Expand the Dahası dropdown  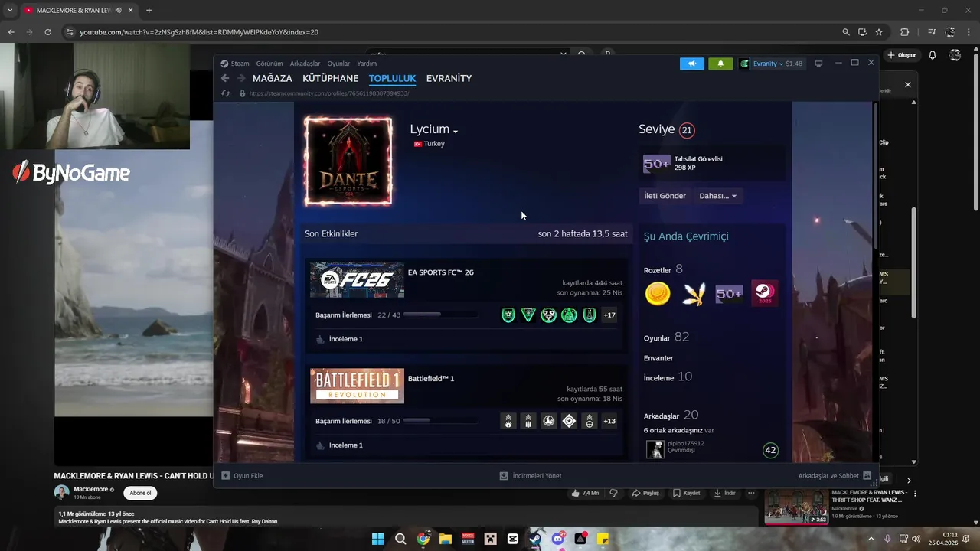[x=717, y=196]
